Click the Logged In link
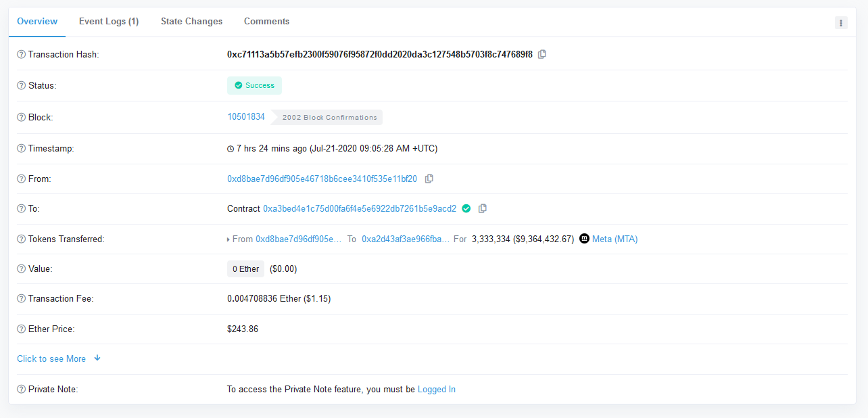868x418 pixels. click(x=436, y=390)
